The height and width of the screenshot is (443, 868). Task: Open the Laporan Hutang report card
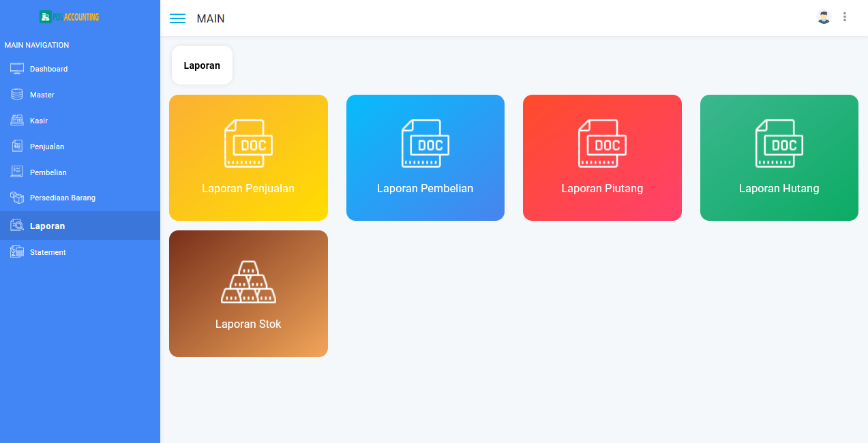click(779, 157)
